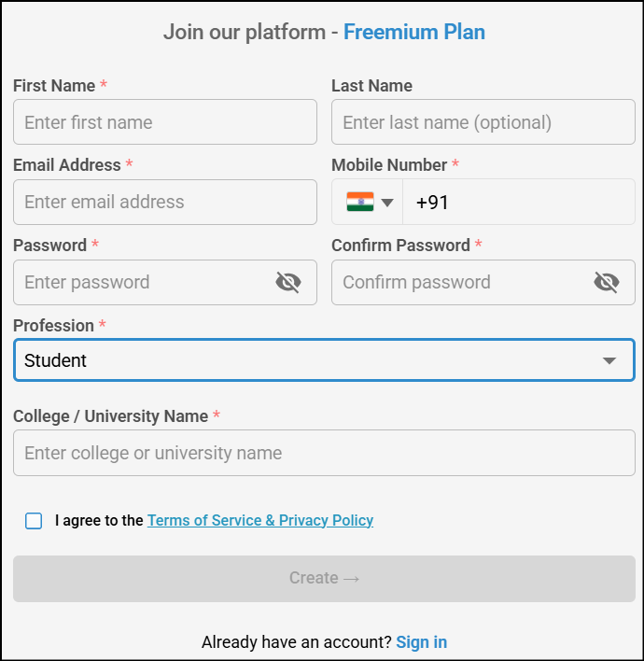644x661 pixels.
Task: Click the "I agree to the" label text
Action: (99, 521)
